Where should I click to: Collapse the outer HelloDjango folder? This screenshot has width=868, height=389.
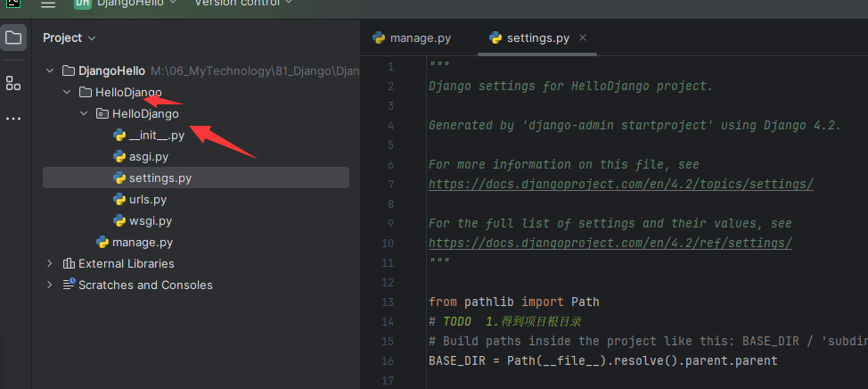(67, 92)
